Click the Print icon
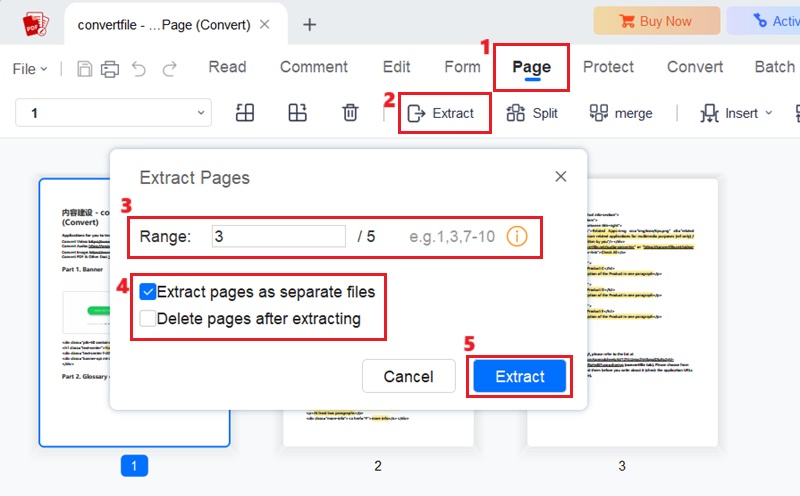This screenshot has width=800, height=496. 110,68
